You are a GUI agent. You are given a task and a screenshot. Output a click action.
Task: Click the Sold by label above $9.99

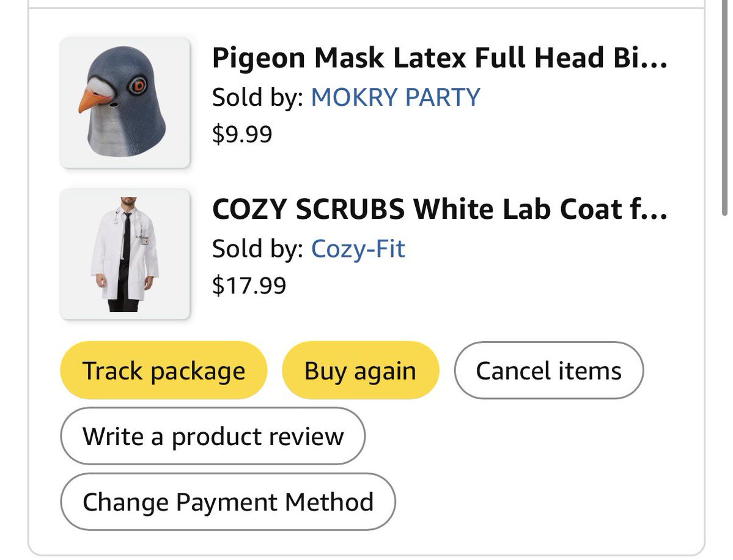coord(258,98)
